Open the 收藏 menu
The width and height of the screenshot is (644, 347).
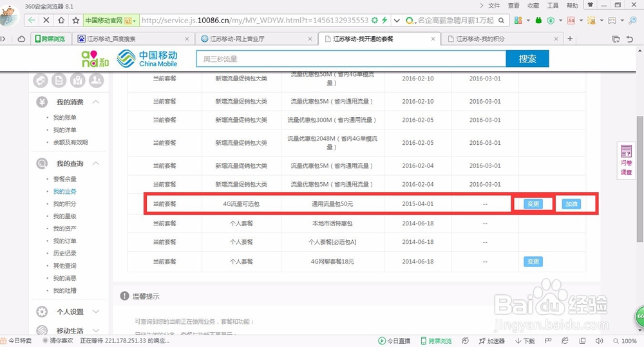533,5
